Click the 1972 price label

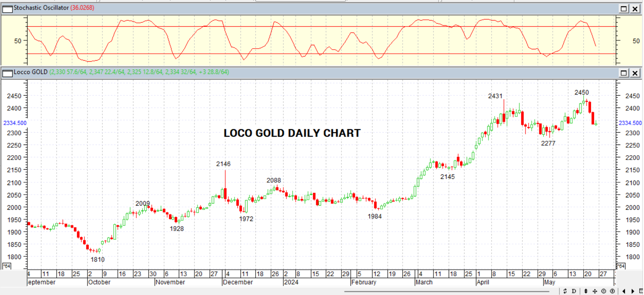[246, 219]
